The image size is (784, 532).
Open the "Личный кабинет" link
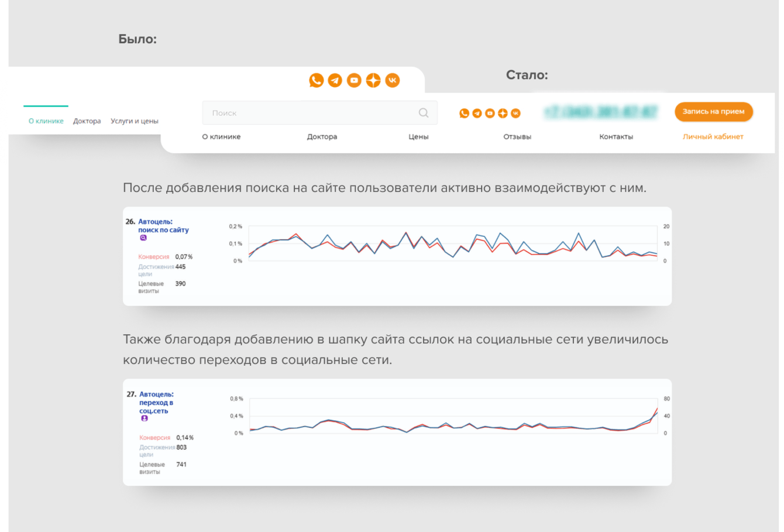coord(713,137)
